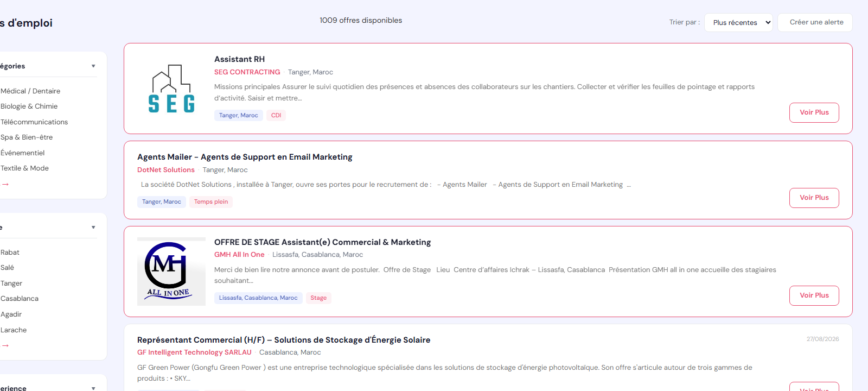Click the 'Stage' contract tag
This screenshot has width=868, height=391.
[x=318, y=298]
